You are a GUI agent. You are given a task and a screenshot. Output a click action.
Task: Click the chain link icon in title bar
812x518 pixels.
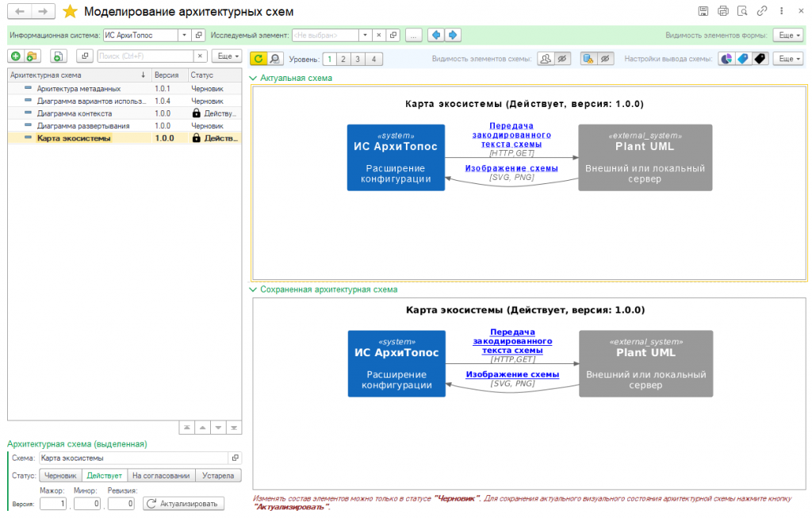coord(762,11)
